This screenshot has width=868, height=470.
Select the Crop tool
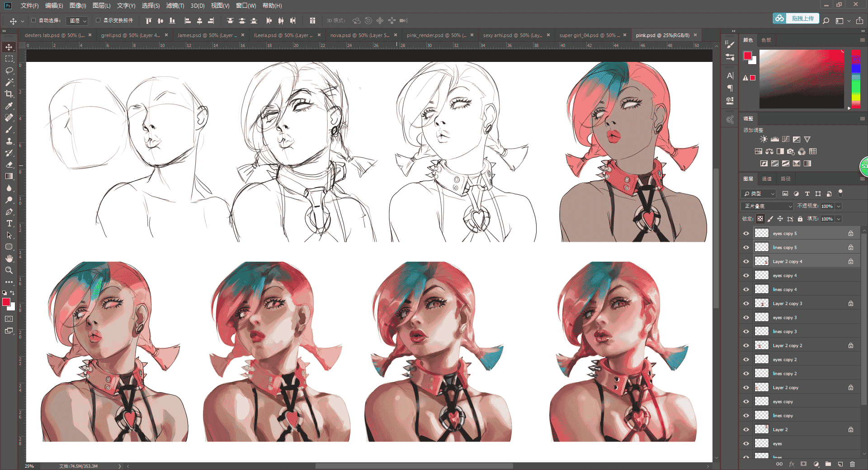(x=9, y=94)
